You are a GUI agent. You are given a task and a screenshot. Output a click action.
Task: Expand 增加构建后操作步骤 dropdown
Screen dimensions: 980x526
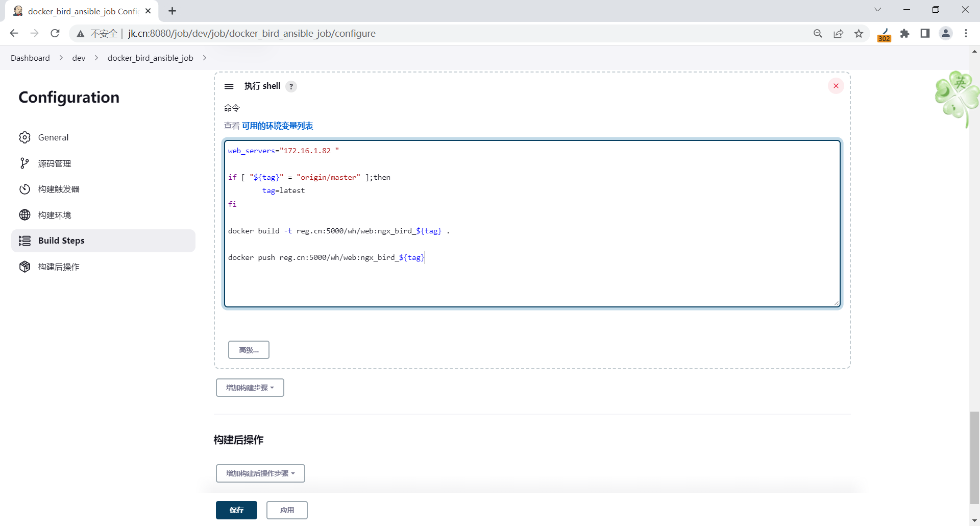[260, 473]
